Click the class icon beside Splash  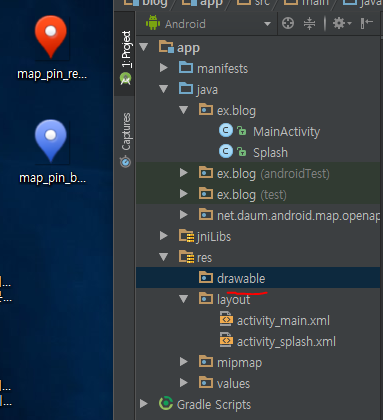click(226, 151)
